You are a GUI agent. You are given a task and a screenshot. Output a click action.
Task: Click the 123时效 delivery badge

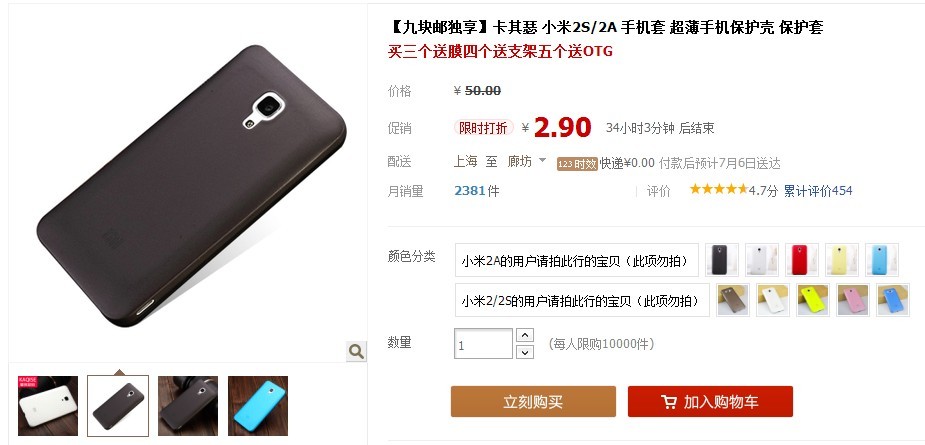pos(577,164)
